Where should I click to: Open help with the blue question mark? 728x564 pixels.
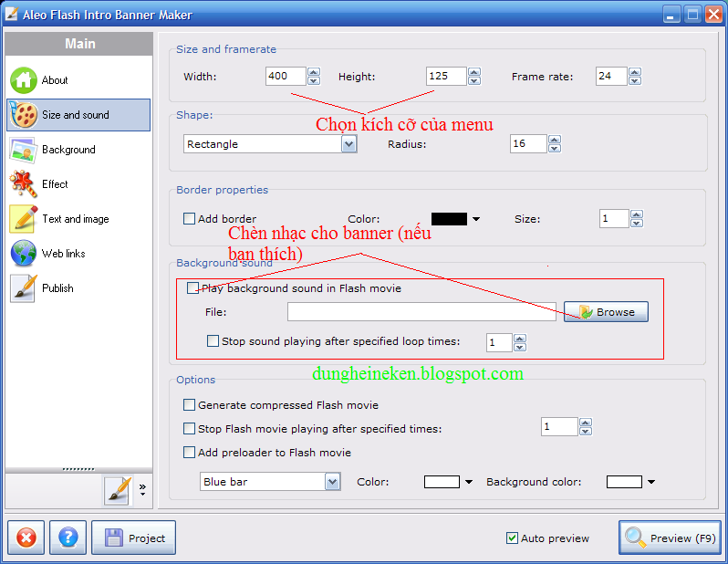coord(68,538)
